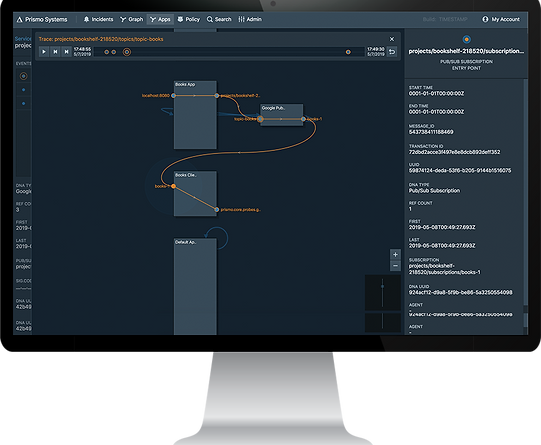Click the Incidents bell icon
This screenshot has height=445, width=541.
(x=86, y=19)
